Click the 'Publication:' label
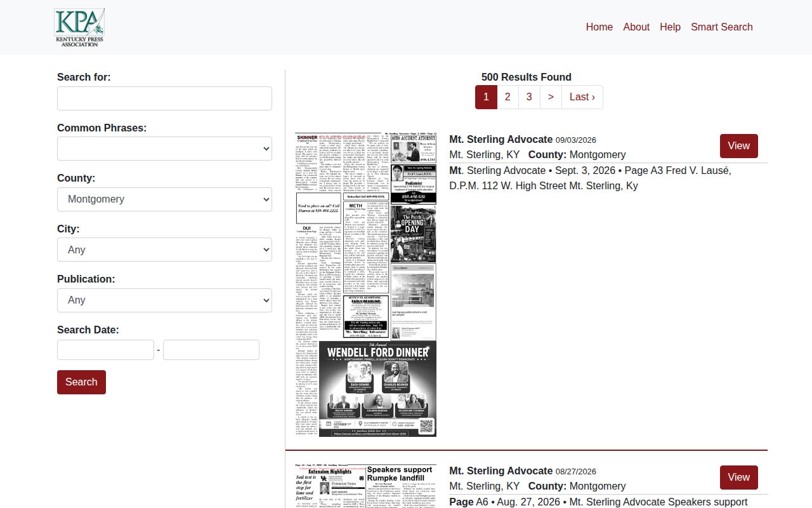The height and width of the screenshot is (508, 812). pos(86,279)
